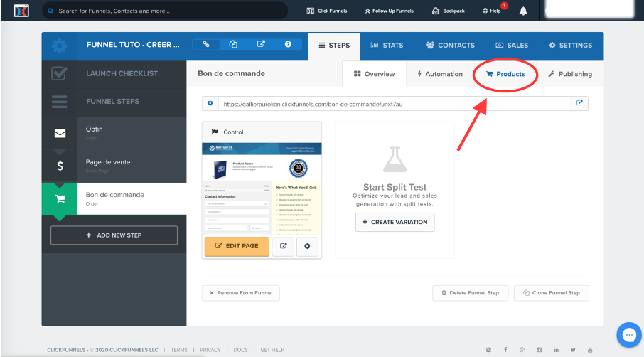This screenshot has width=644, height=357.
Task: Open the Get Help footer link
Action: coord(272,350)
